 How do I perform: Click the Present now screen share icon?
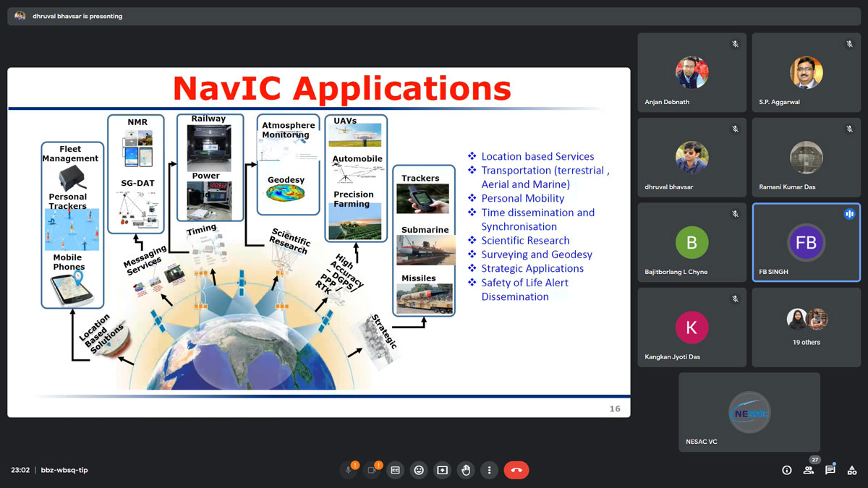[442, 470]
